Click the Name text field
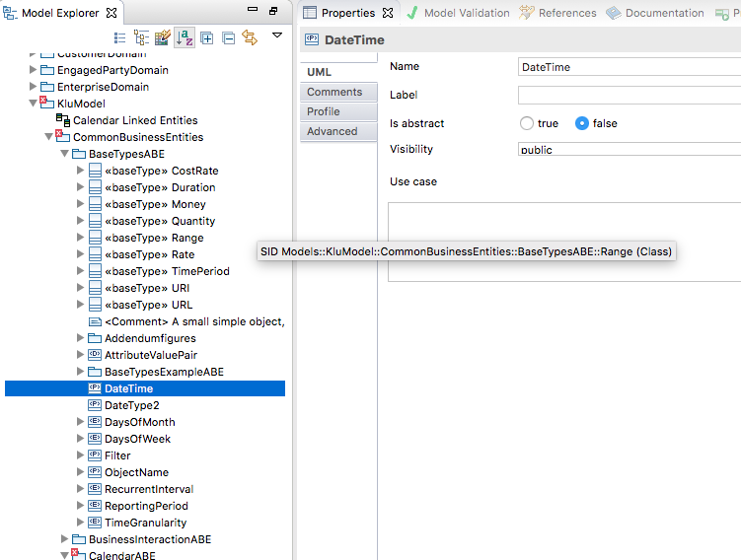 click(x=629, y=67)
